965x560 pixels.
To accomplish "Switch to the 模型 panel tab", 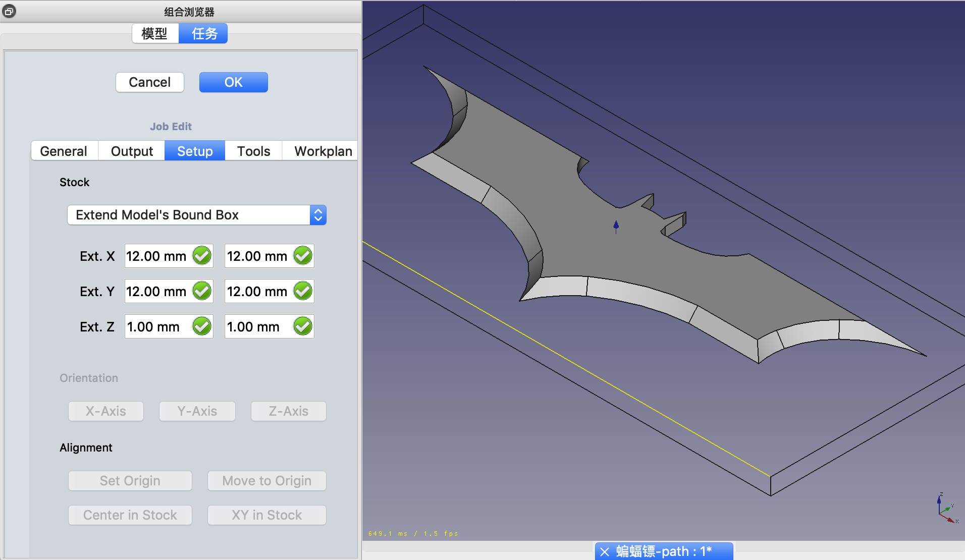I will [x=154, y=34].
